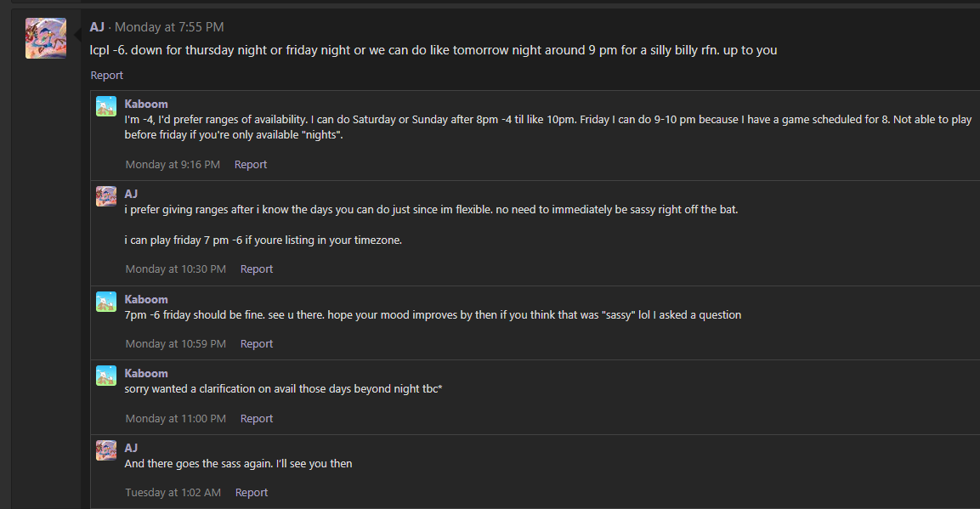The image size is (980, 509).
Task: Click Tuesday at 1:02 AM timestamp
Action: tap(173, 492)
